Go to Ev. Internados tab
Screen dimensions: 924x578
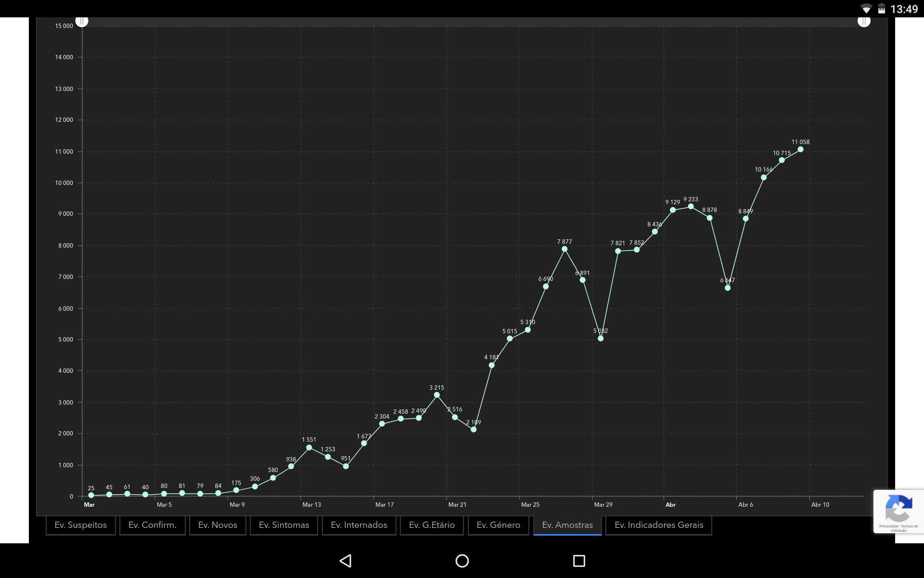[359, 525]
